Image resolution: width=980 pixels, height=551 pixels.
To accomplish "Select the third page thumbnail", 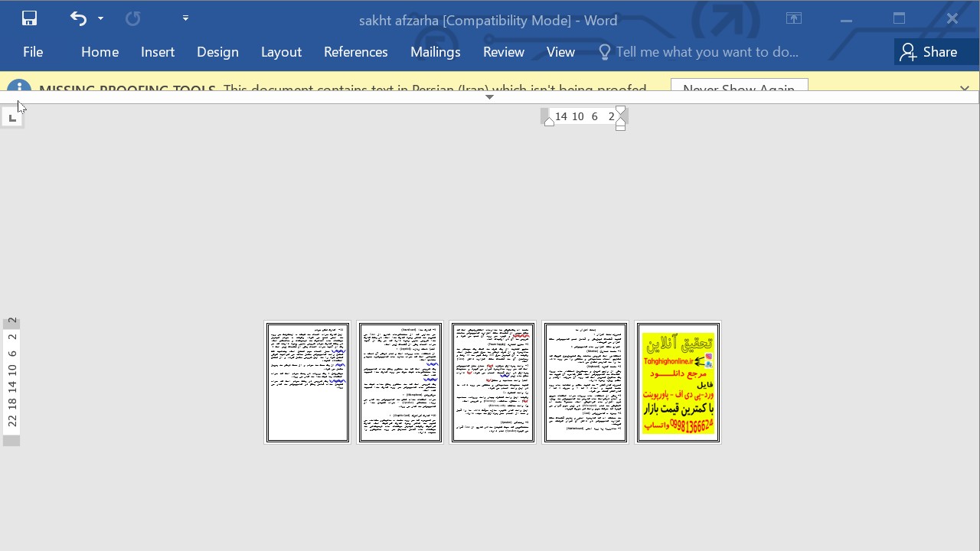I will pyautogui.click(x=492, y=382).
